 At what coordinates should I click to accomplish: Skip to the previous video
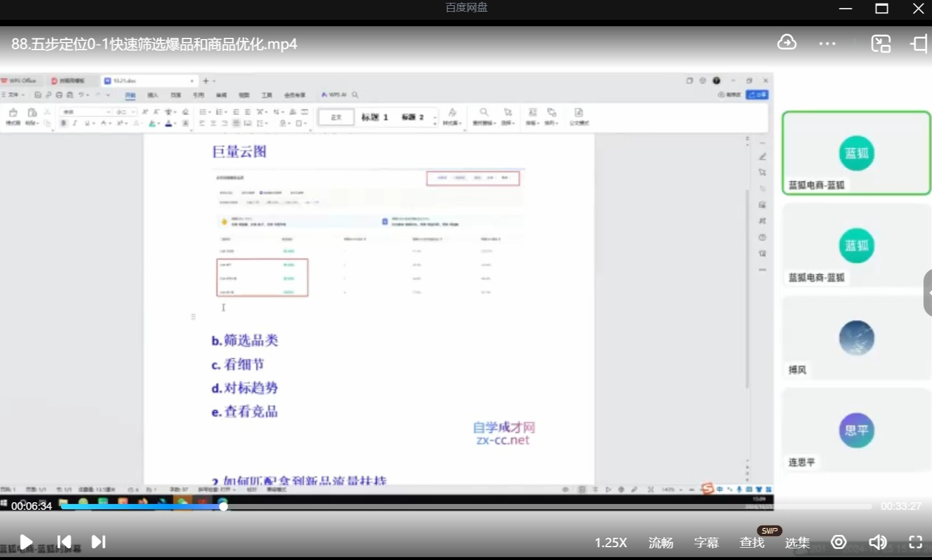click(64, 542)
